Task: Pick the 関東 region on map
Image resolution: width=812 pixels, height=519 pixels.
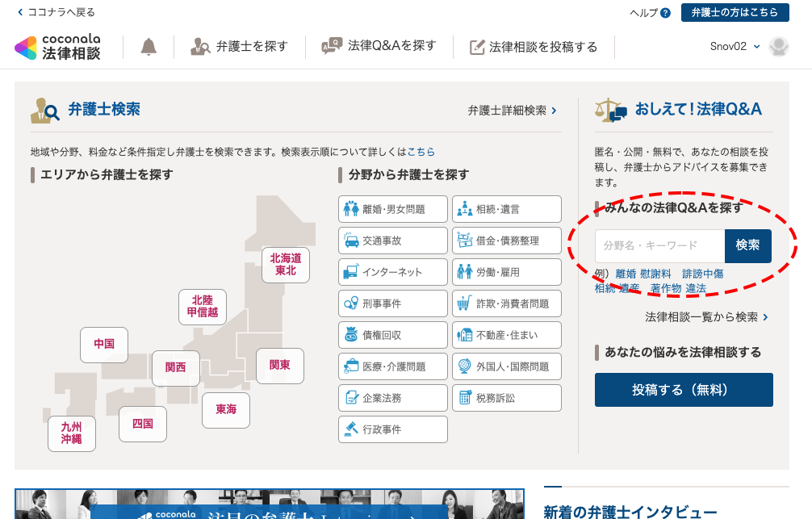Action: (x=279, y=366)
